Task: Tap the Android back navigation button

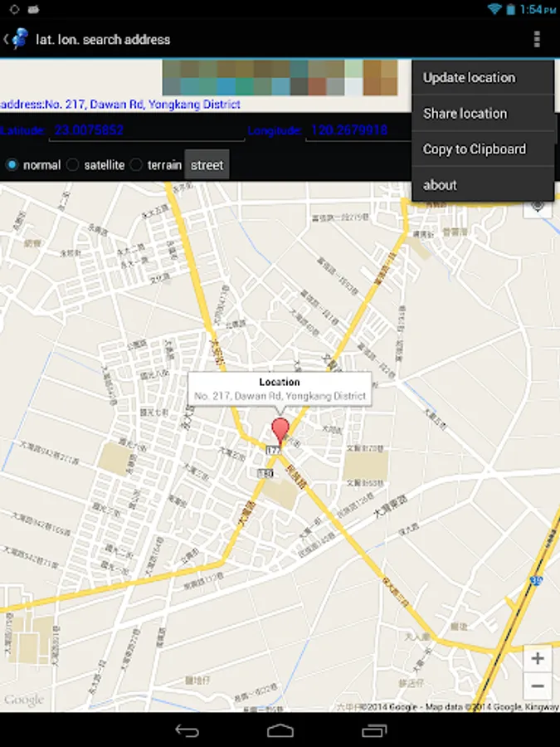Action: click(187, 730)
